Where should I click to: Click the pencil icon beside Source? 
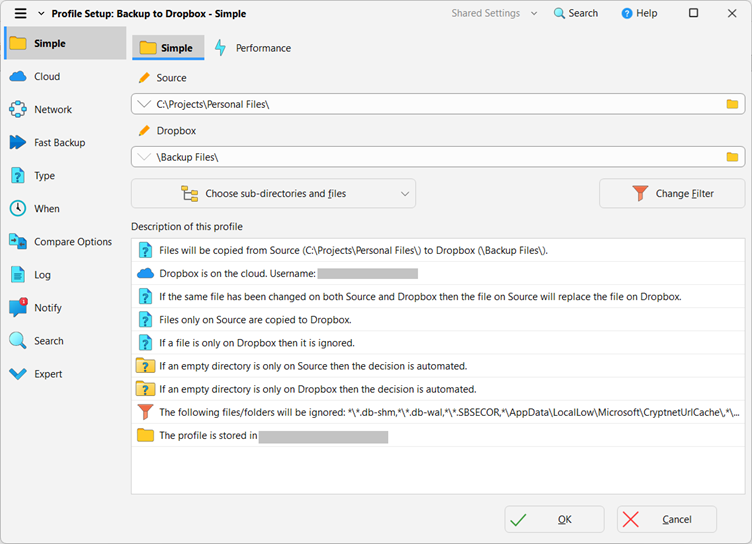[144, 78]
